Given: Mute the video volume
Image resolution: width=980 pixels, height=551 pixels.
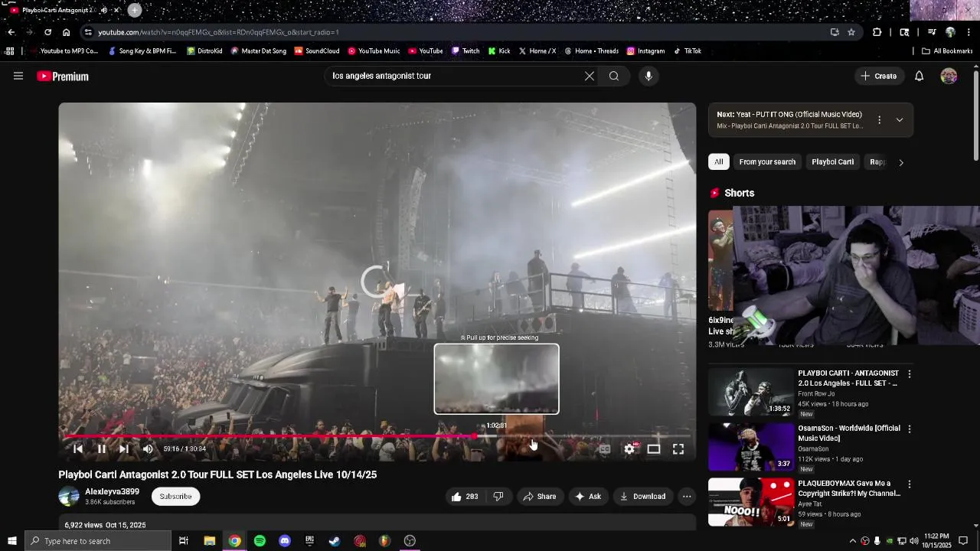Looking at the screenshot, I should 148,449.
